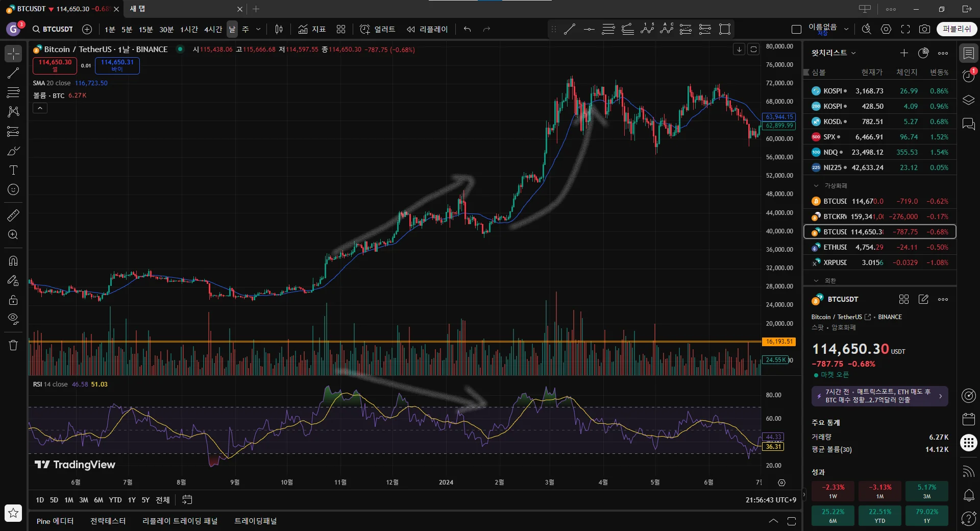Open the BTCUSDT symbol search
Viewport: 980px width, 531px height.
coord(53,29)
